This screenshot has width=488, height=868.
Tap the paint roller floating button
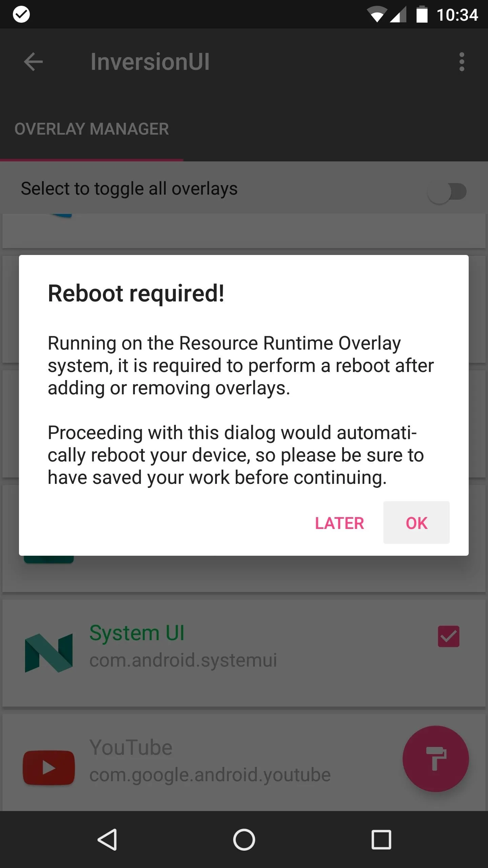click(436, 759)
